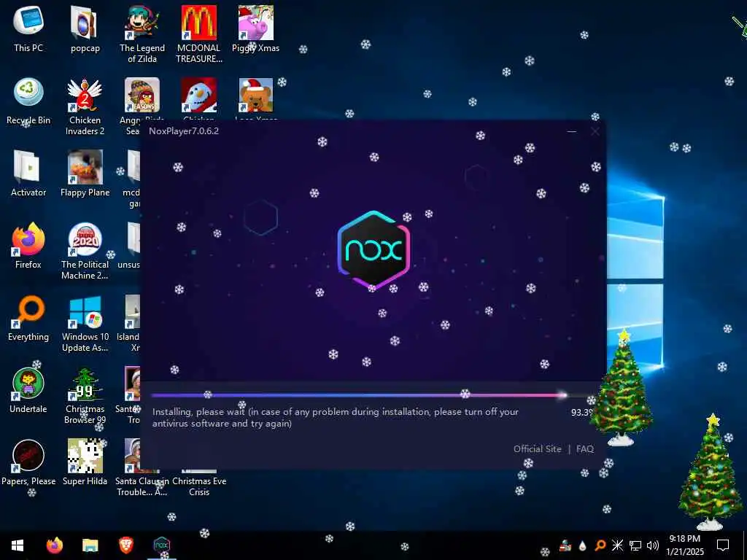This screenshot has width=747, height=560.
Task: Click the Everything search tray icon
Action: tap(600, 545)
